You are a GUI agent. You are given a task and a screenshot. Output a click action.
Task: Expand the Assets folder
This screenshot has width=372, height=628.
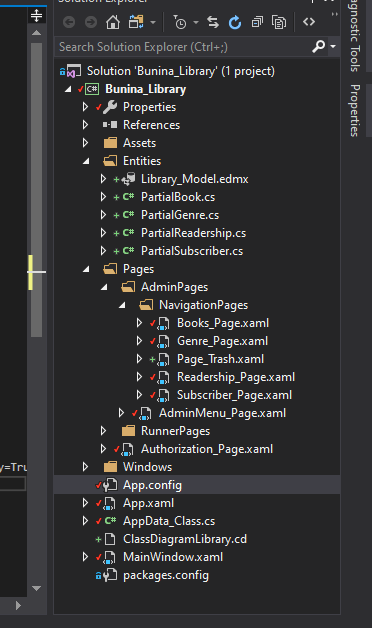tap(85, 143)
